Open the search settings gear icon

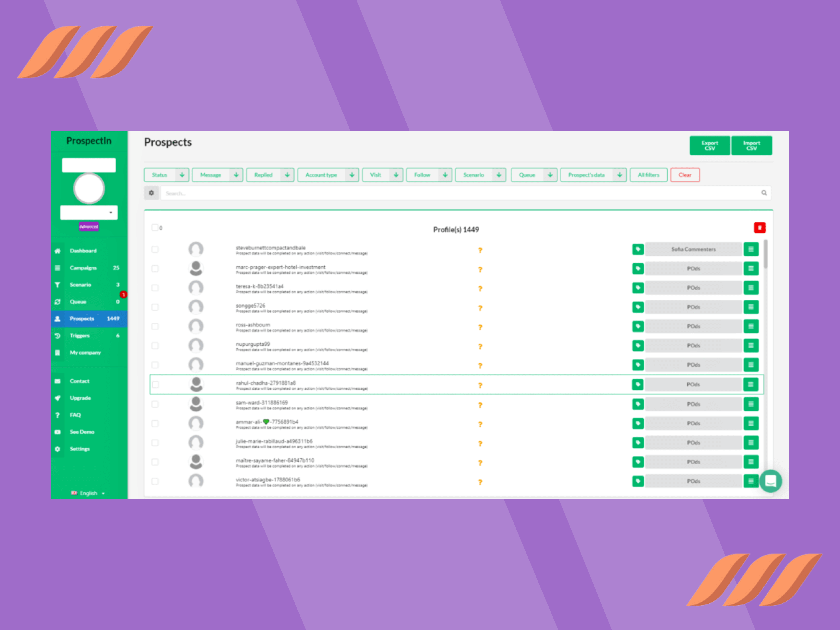(x=151, y=193)
